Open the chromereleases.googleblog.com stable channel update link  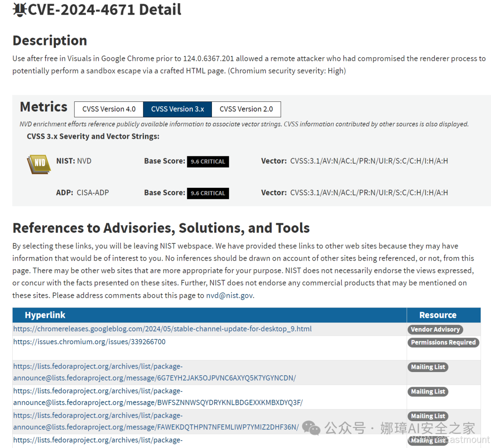162,329
